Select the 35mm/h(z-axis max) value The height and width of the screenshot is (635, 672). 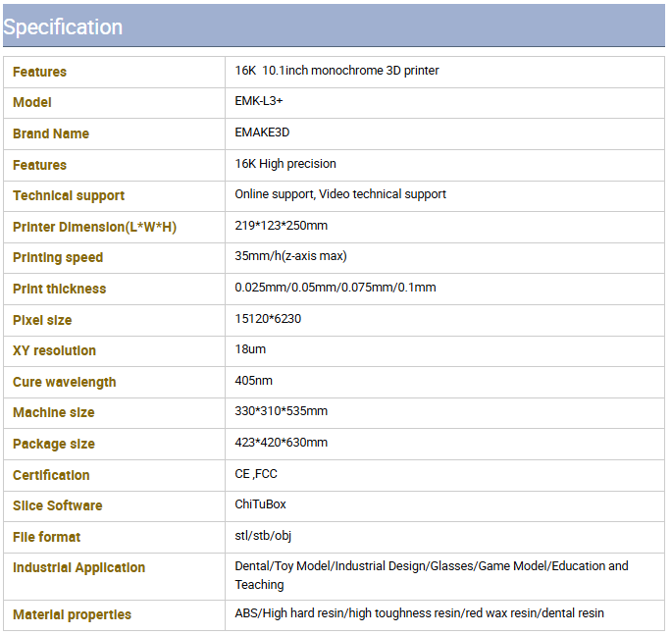(290, 256)
